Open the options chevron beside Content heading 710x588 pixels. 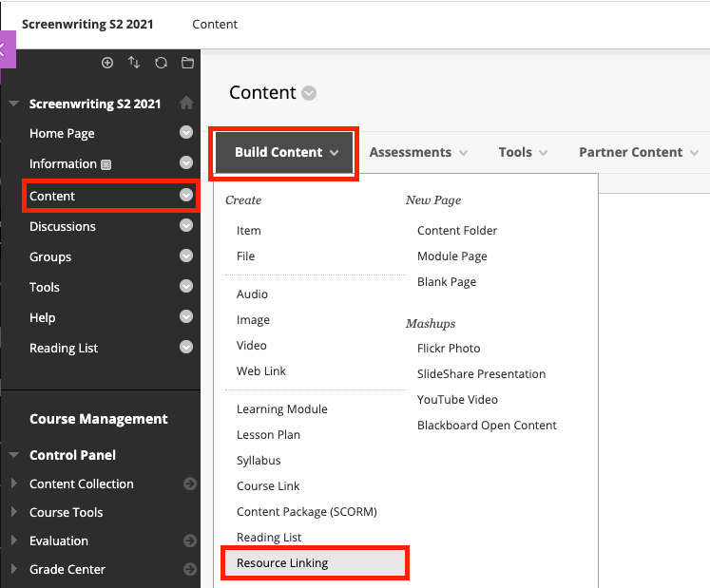309,93
